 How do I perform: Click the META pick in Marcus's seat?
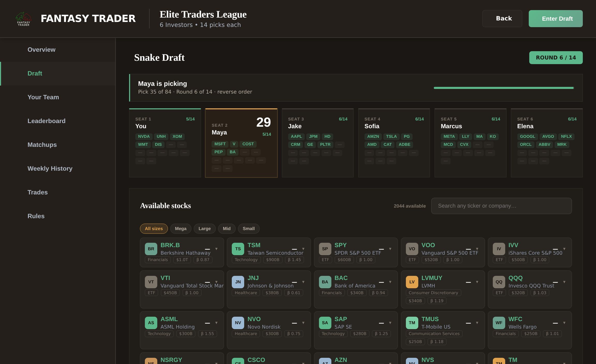click(x=449, y=136)
